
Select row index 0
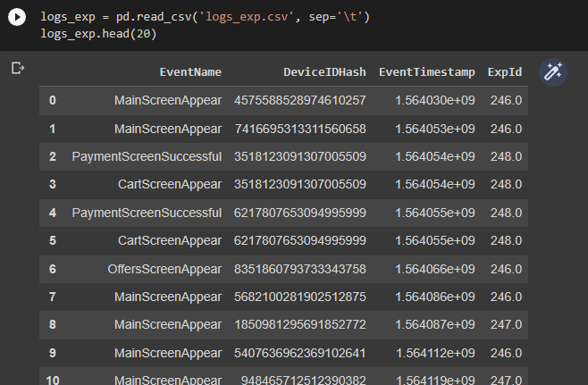[53, 100]
